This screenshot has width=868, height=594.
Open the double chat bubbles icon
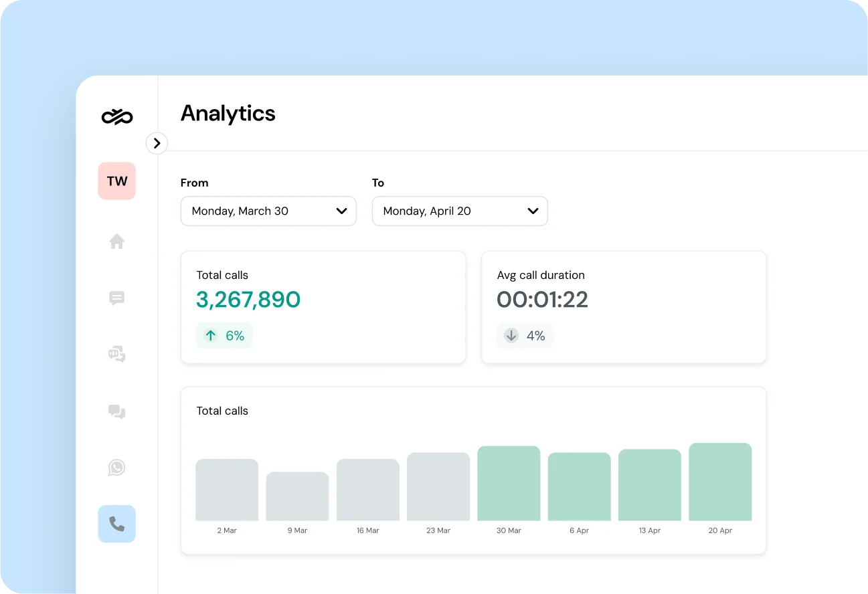tap(117, 411)
